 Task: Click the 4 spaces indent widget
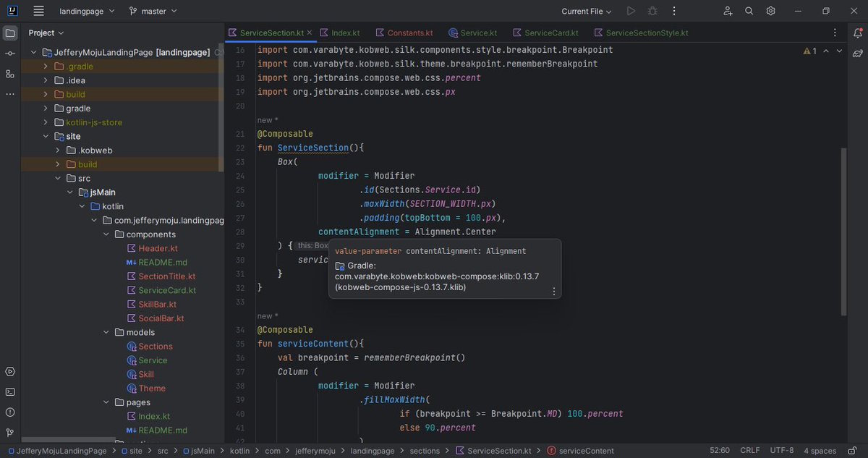pos(820,451)
